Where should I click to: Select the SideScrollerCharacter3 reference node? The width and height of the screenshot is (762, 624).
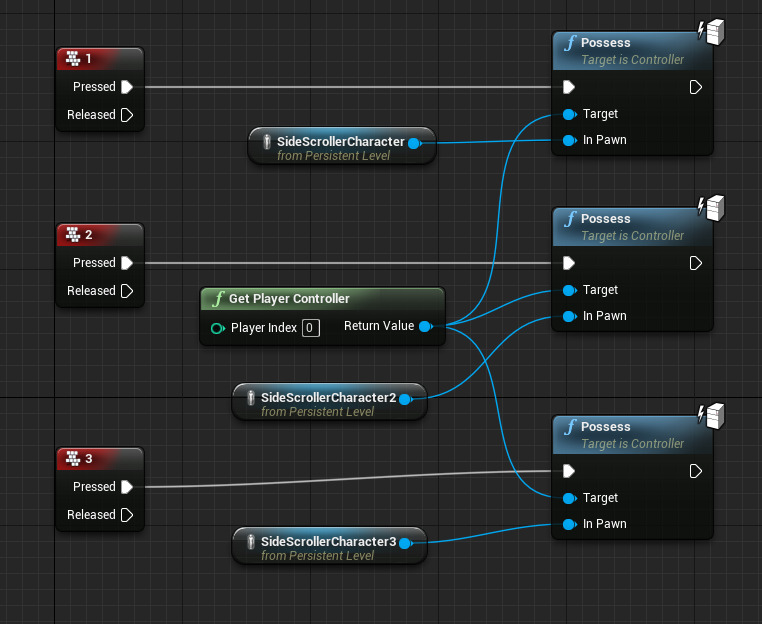coord(329,546)
